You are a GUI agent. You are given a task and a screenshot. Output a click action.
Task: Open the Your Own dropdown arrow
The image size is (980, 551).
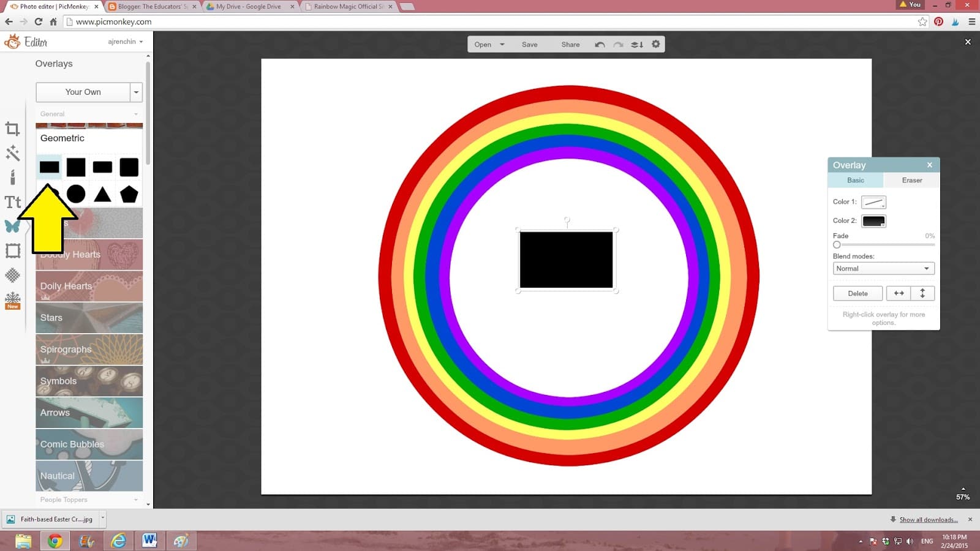(136, 92)
